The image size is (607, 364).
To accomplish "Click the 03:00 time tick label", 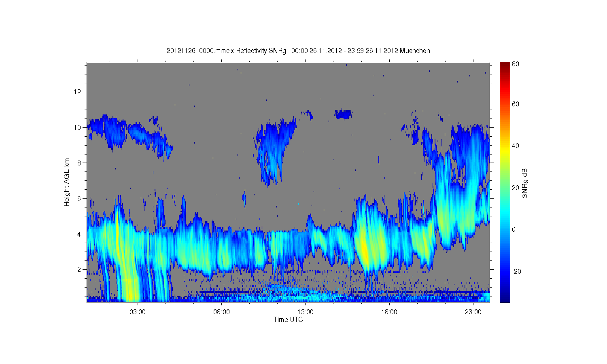I will coord(138,312).
